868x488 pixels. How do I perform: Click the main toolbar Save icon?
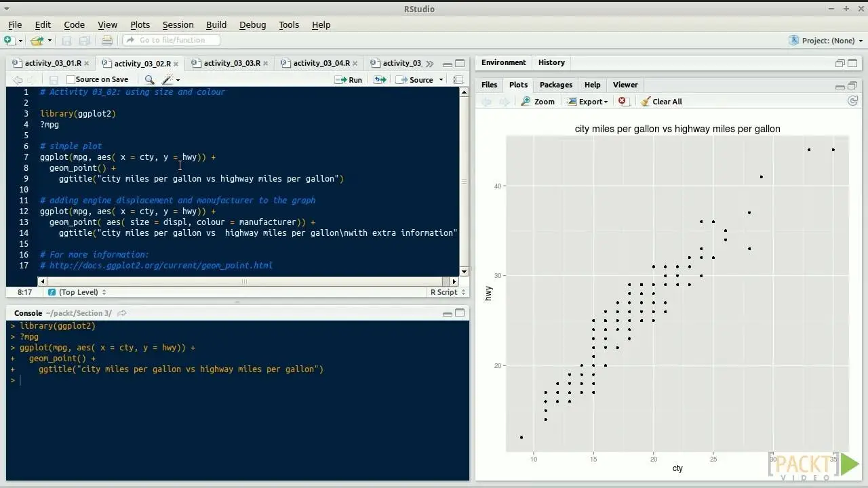[x=66, y=41]
